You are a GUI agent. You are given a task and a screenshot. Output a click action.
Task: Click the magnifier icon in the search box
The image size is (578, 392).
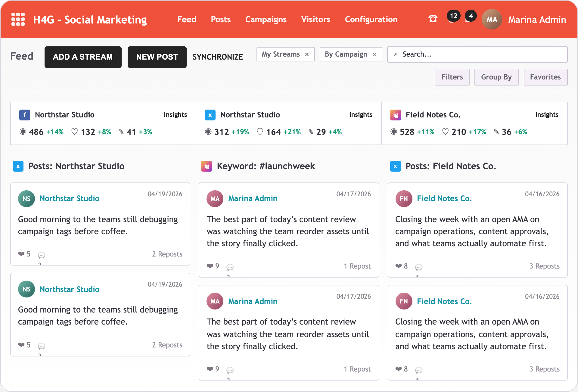pyautogui.click(x=396, y=54)
